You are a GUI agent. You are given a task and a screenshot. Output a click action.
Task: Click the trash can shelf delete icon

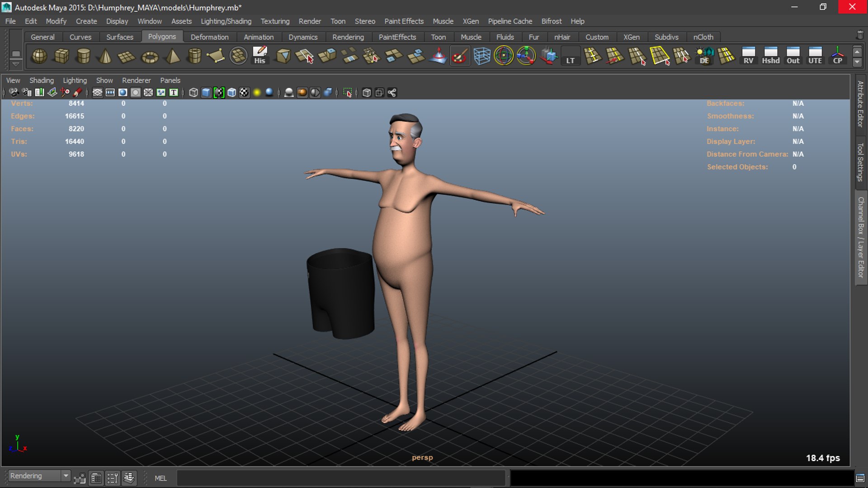point(859,35)
